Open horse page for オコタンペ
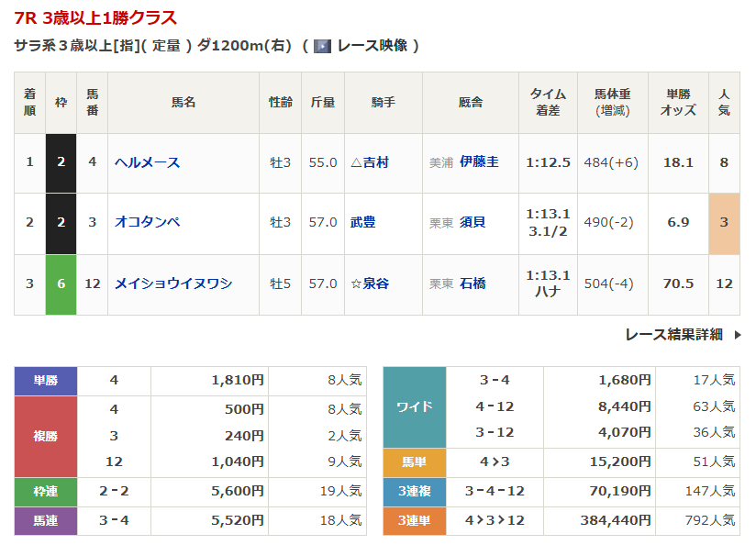This screenshot has height=545, width=756. [147, 222]
